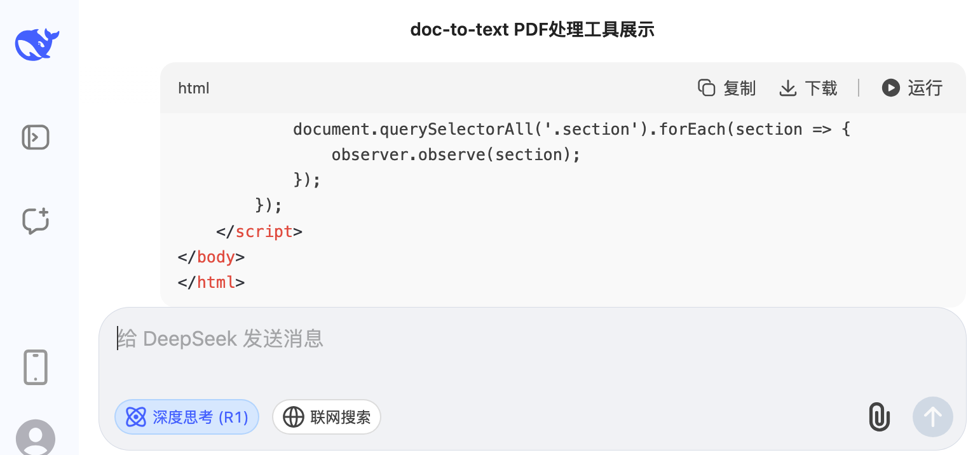The image size is (980, 455).
Task: Click the closing script tag in the code
Action: tap(259, 231)
